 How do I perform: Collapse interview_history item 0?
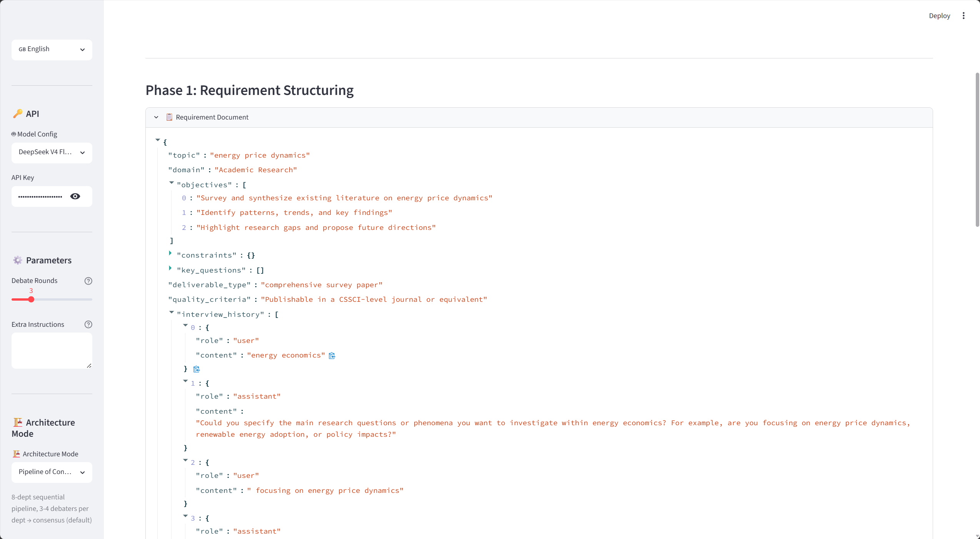[x=185, y=325]
